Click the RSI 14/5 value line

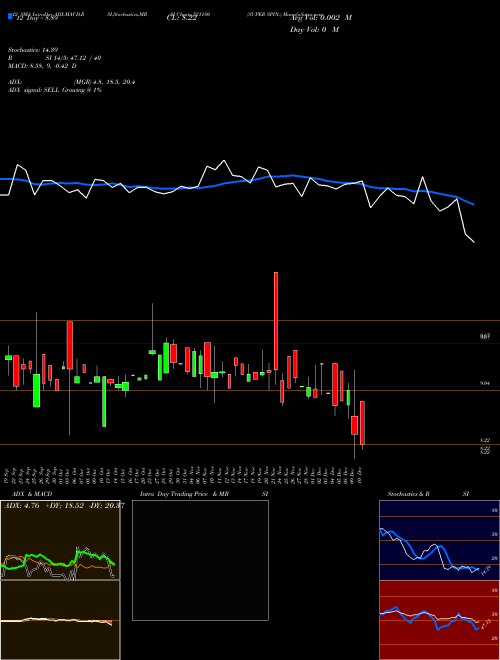[54, 58]
